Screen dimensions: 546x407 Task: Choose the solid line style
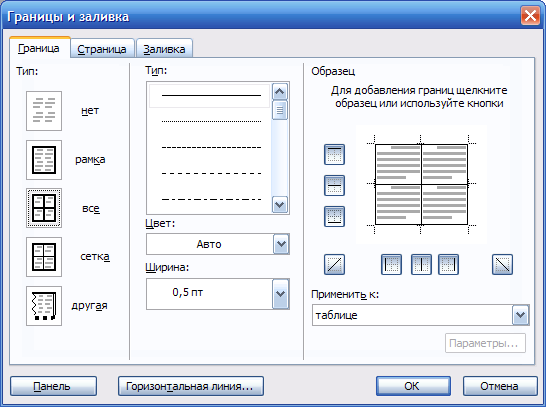tap(209, 95)
